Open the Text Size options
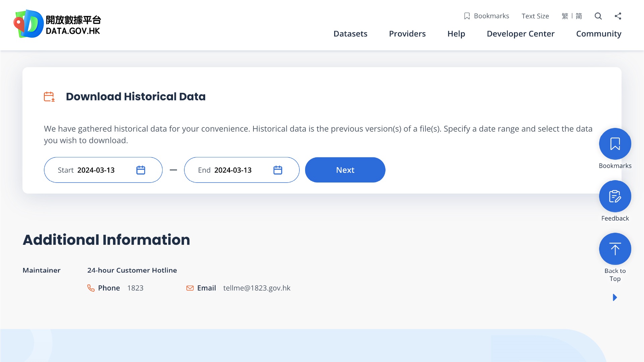The width and height of the screenshot is (644, 362). tap(535, 16)
